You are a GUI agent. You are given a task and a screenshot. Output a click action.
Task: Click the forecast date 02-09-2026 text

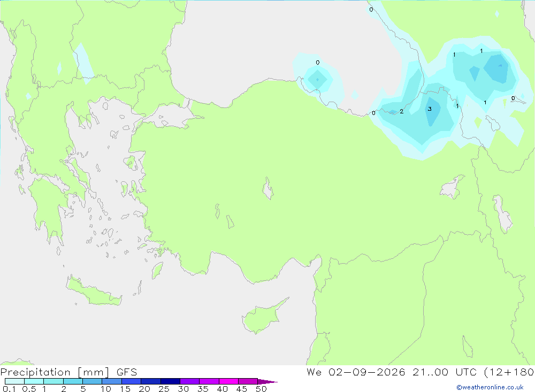click(x=367, y=372)
